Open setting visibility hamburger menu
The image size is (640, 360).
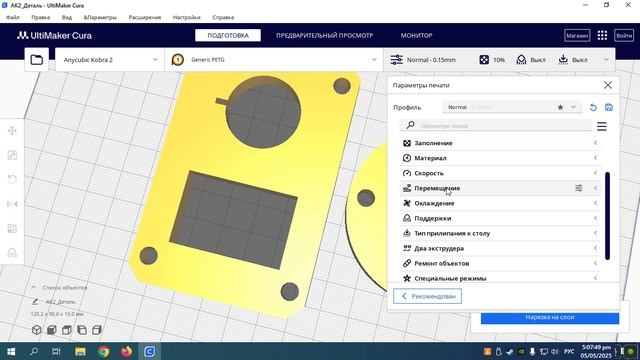[x=602, y=126]
